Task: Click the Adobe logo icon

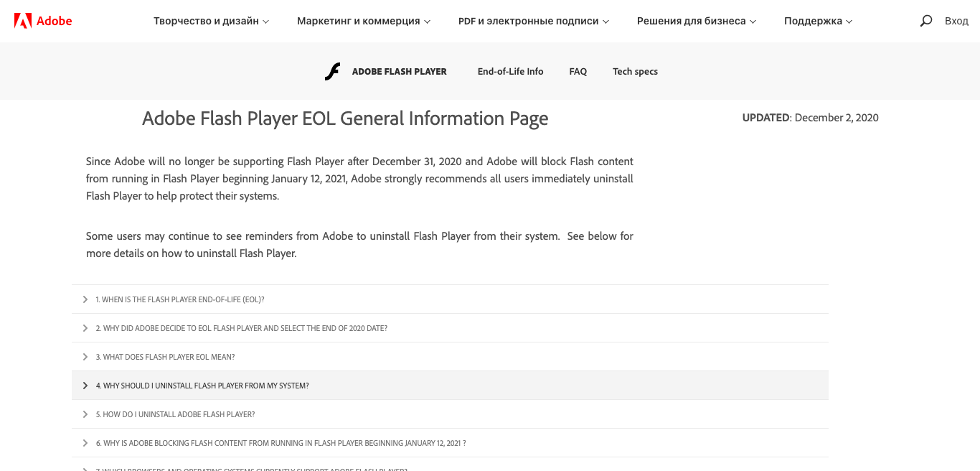Action: click(x=23, y=21)
